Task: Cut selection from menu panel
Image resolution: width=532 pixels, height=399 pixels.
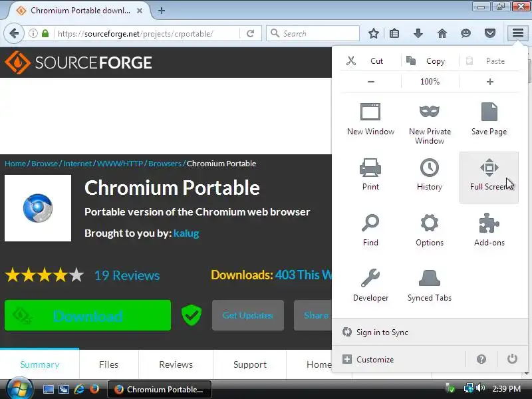Action: pos(370,61)
